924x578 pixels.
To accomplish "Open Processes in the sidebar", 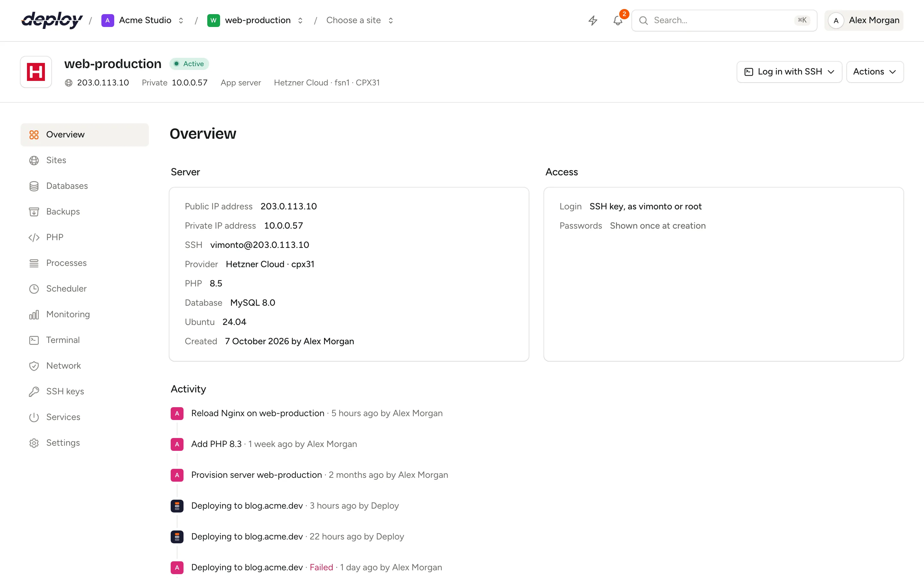I will coord(85,263).
